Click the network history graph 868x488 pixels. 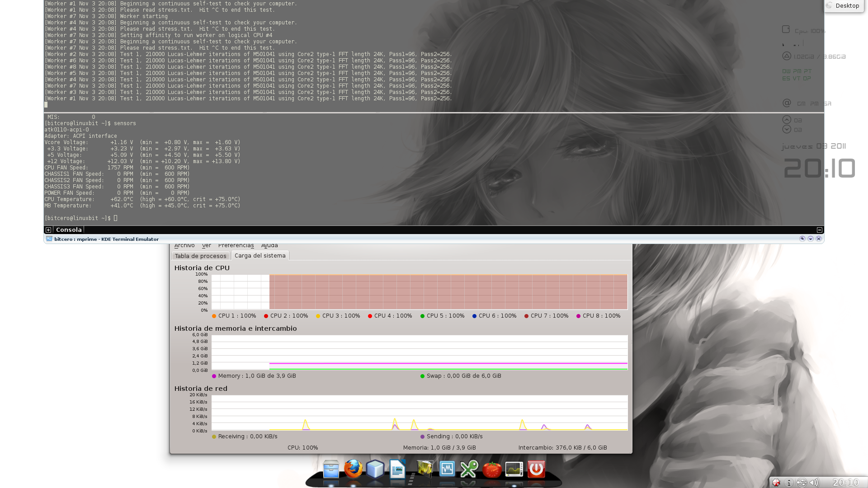(x=420, y=413)
